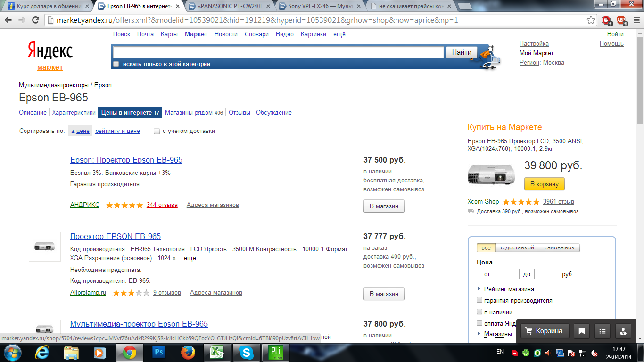This screenshot has height=362, width=644.
Task: Open 'Мультимедиа-проекторы' breadcrumb link
Action: coord(54,85)
